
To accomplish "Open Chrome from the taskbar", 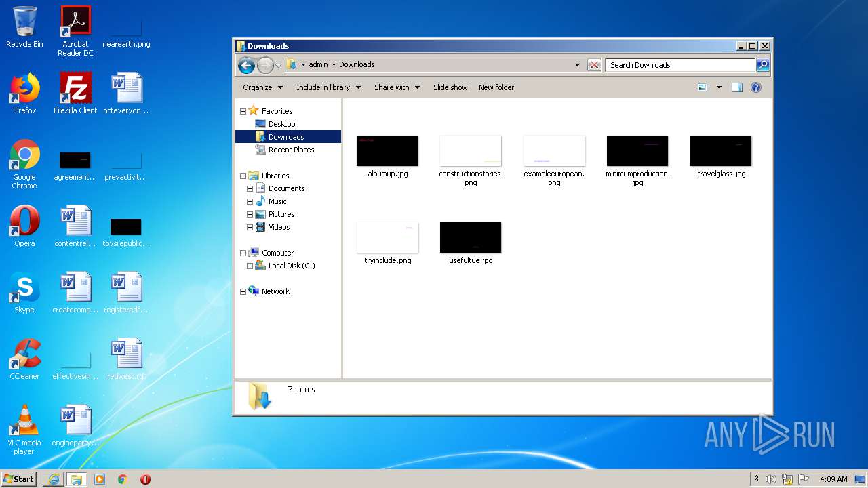I will (123, 479).
